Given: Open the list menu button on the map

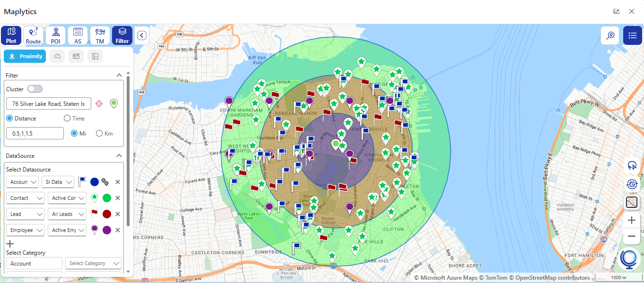Looking at the screenshot, I should (632, 35).
